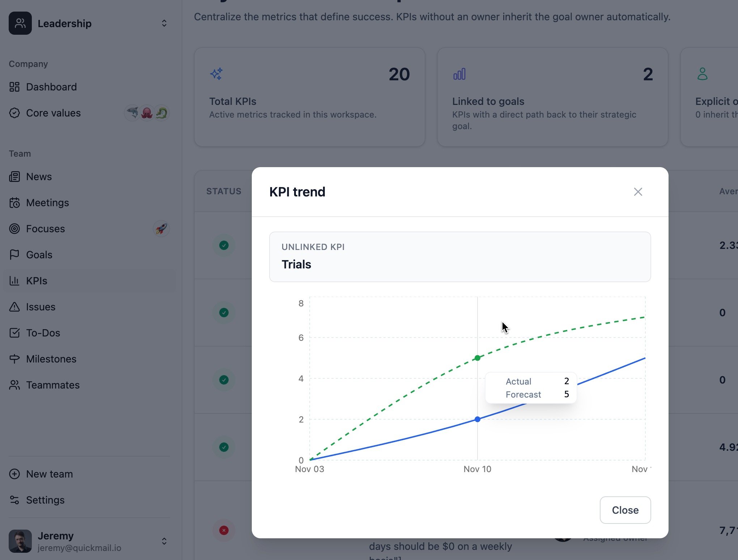The width and height of the screenshot is (738, 560).
Task: Click the Milestones signpost icon
Action: (14, 359)
